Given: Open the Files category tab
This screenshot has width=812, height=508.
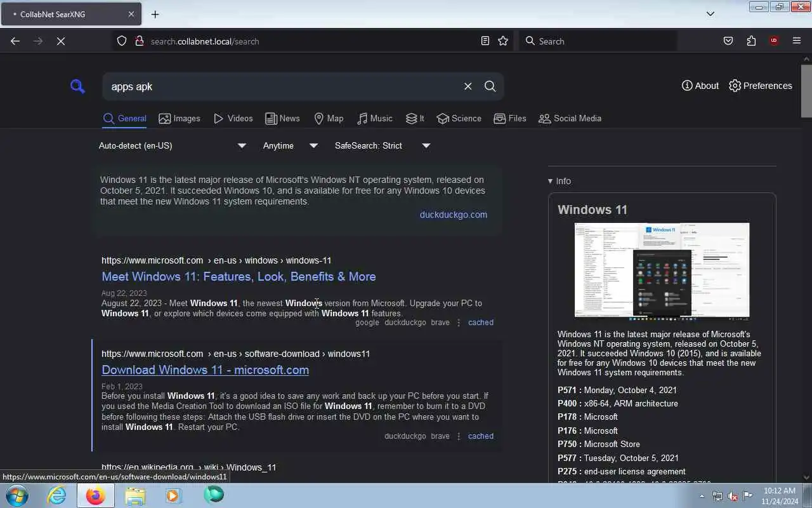Looking at the screenshot, I should [x=509, y=119].
